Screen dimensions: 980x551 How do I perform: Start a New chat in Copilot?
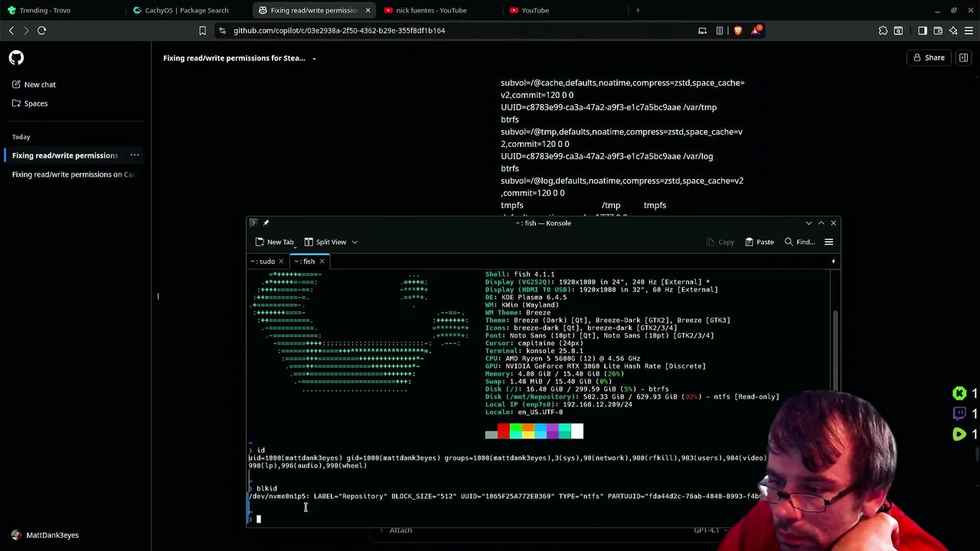(x=34, y=84)
